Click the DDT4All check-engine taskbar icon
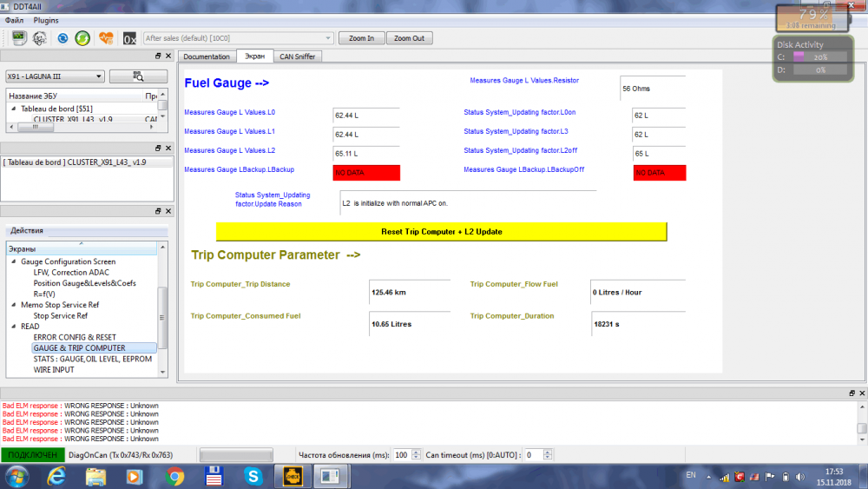This screenshot has width=868, height=489. click(293, 476)
